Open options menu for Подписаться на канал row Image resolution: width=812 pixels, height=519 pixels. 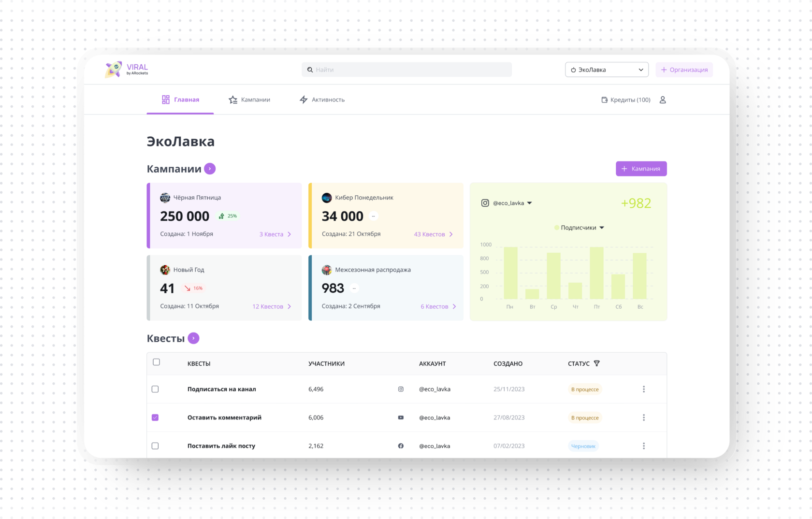643,389
